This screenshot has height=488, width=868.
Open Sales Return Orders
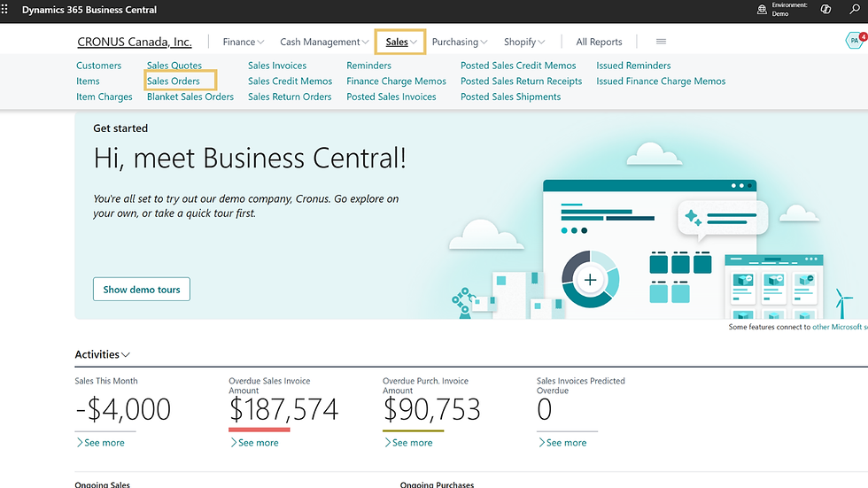click(x=290, y=97)
